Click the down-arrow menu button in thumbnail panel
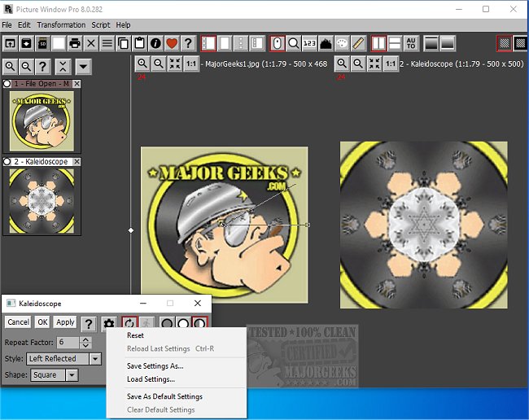 point(83,67)
